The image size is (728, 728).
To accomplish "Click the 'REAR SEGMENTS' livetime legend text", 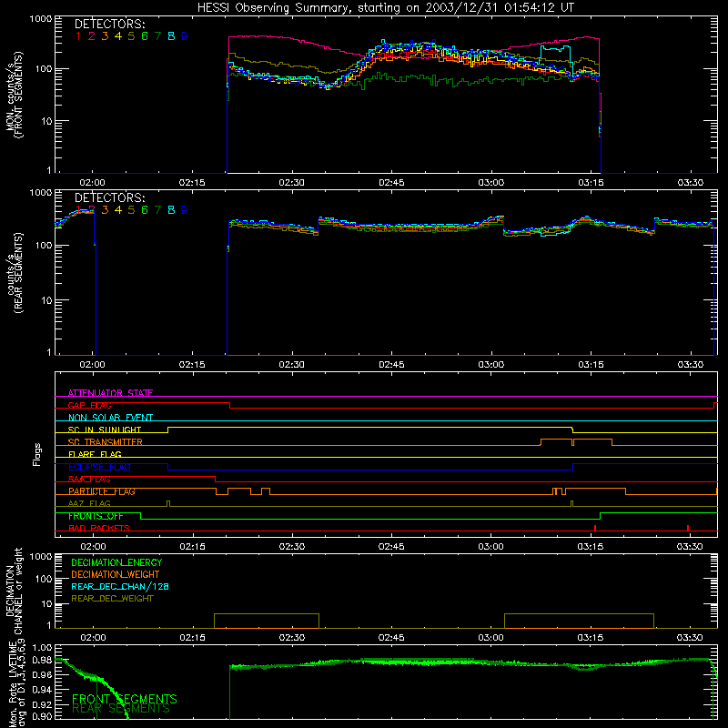I will (121, 709).
